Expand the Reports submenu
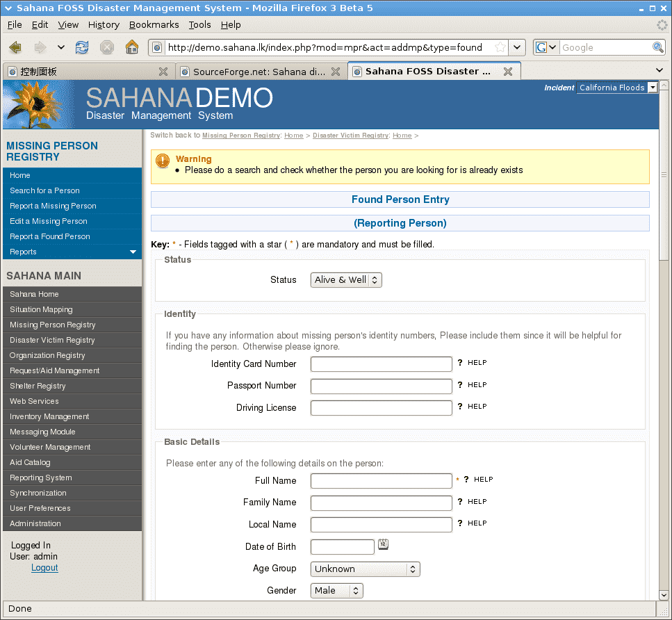 point(72,252)
